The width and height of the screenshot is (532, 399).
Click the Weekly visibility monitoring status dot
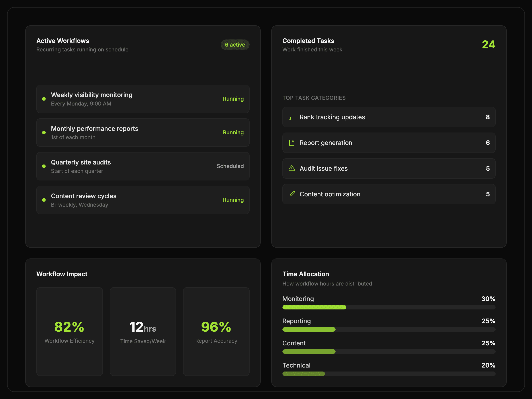point(44,99)
